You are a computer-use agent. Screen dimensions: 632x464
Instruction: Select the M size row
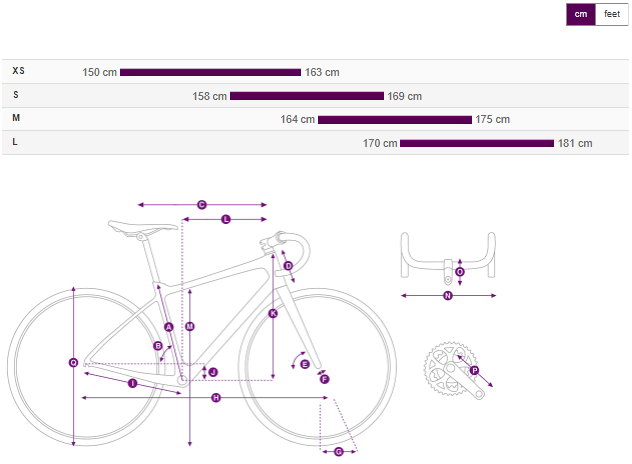[x=16, y=119]
